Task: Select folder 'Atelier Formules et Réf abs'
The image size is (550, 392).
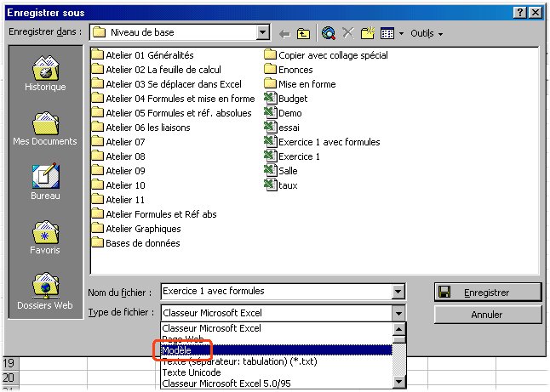Action: [154, 214]
